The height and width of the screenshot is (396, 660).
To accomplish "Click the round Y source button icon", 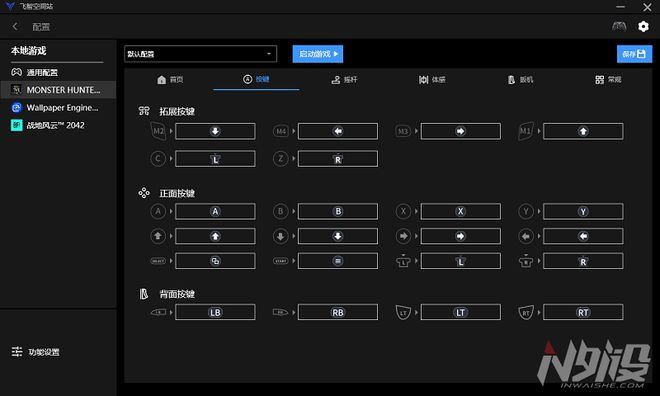I will 526,211.
